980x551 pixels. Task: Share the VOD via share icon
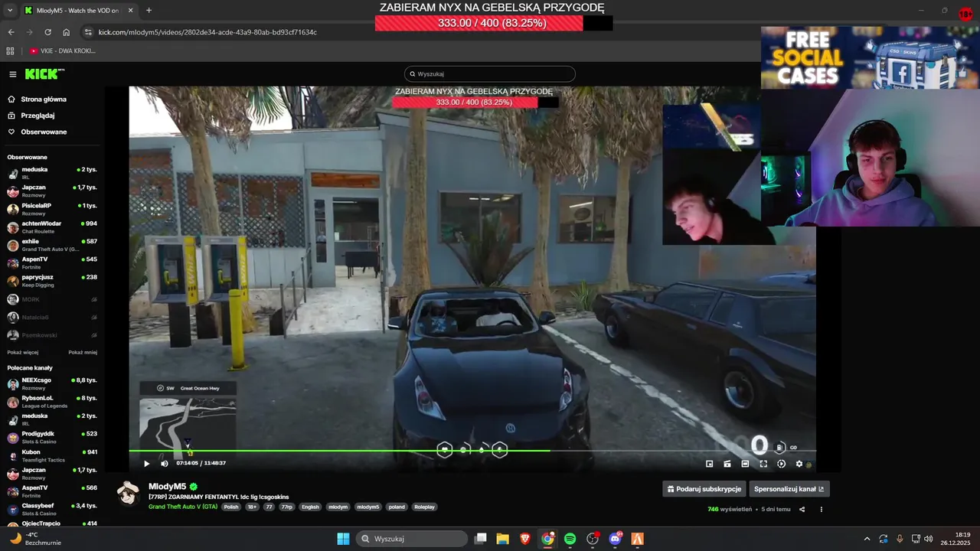(802, 509)
